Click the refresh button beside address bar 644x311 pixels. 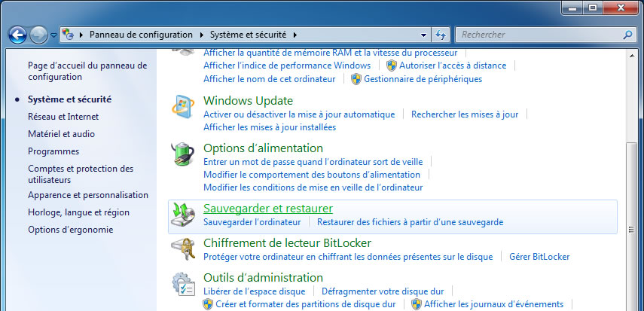point(441,35)
